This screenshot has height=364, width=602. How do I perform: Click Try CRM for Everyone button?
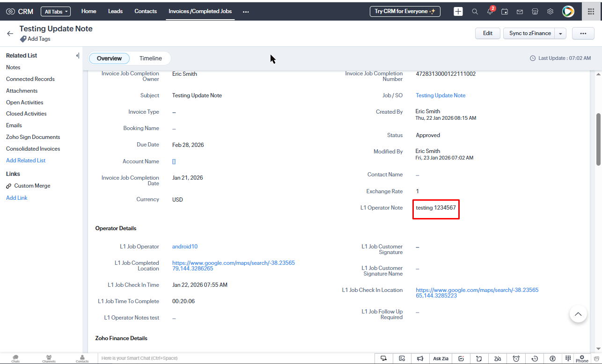coord(405,11)
